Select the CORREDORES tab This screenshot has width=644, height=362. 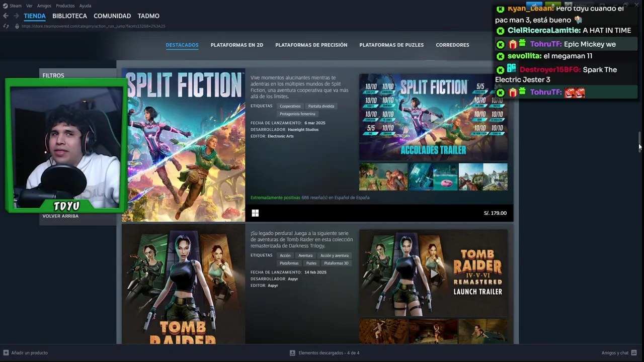(x=452, y=45)
